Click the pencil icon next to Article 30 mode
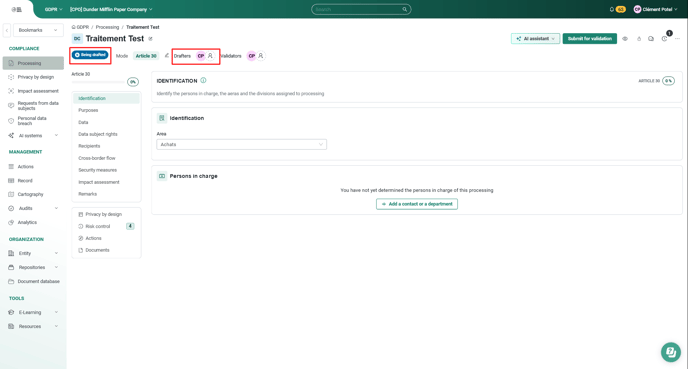688x369 pixels. 166,56
